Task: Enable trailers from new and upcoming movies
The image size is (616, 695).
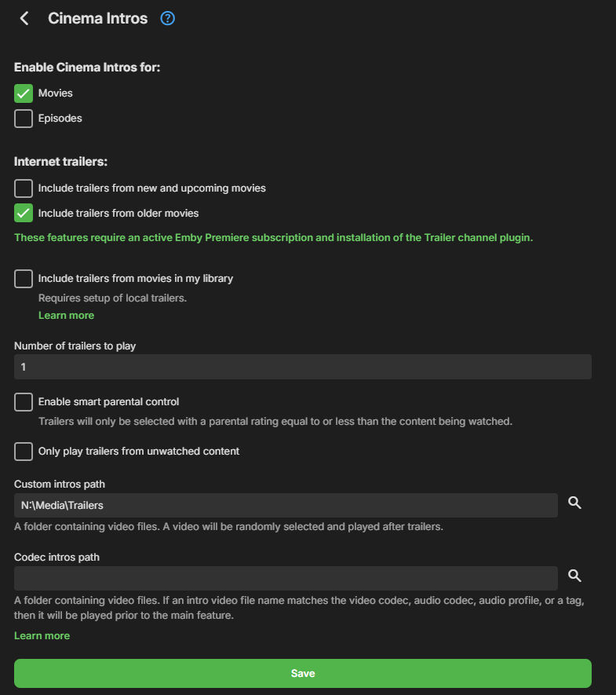Action: tap(24, 188)
